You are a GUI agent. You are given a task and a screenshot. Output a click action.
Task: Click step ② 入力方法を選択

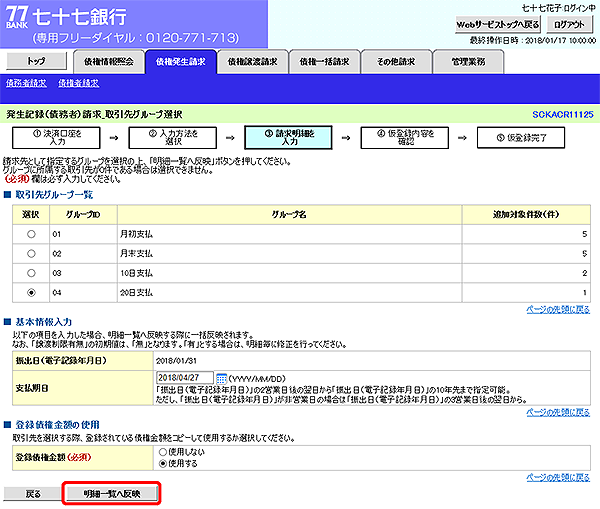[x=173, y=138]
